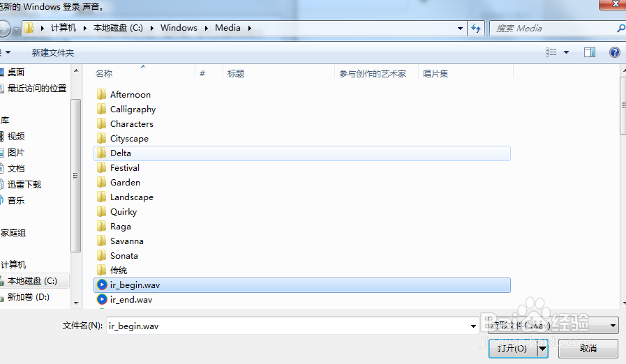Open the 打开 button split arrow
The width and height of the screenshot is (626, 364).
(x=542, y=349)
